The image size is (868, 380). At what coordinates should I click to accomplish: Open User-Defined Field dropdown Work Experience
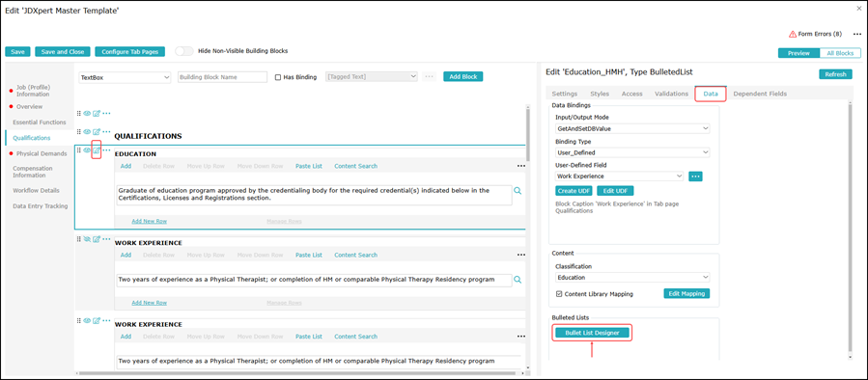(620, 176)
